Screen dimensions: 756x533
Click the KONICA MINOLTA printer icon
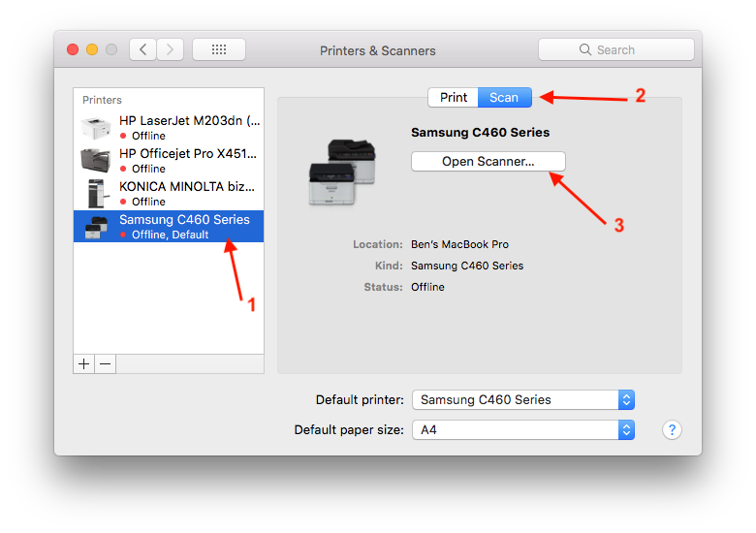[x=96, y=193]
